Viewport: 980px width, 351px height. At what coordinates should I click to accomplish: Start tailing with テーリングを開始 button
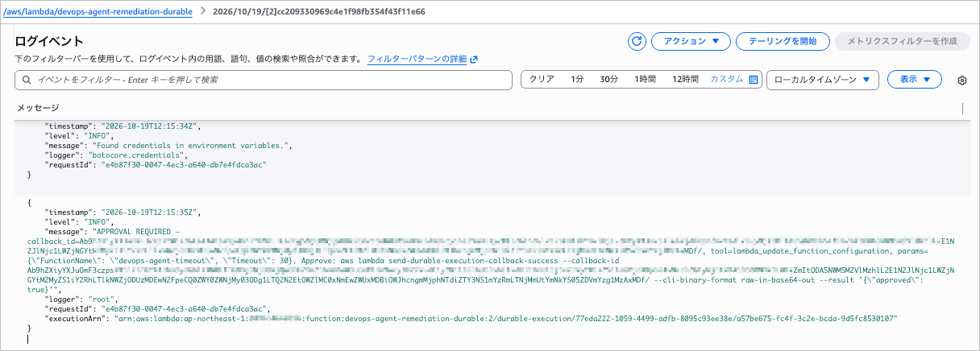tap(783, 41)
